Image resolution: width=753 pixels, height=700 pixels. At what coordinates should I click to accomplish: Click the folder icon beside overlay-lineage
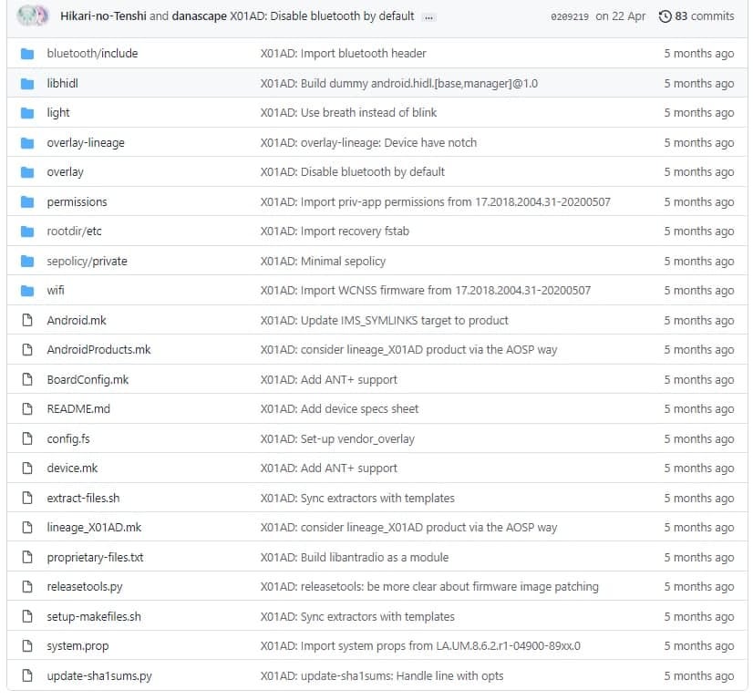pyautogui.click(x=27, y=142)
